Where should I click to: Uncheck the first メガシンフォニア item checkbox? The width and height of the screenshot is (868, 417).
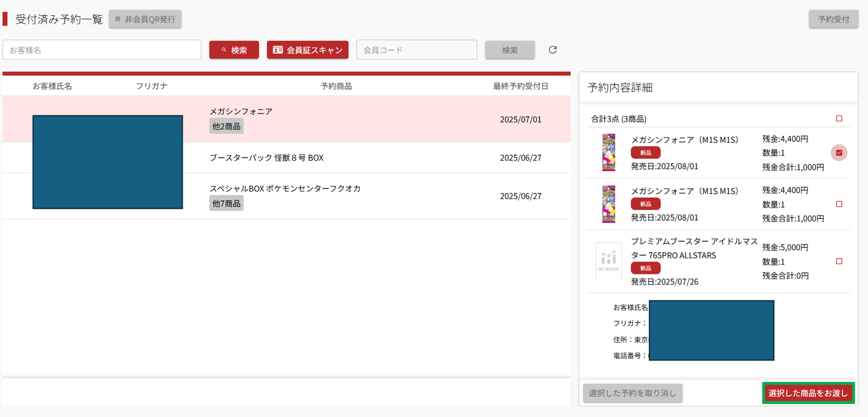[839, 153]
